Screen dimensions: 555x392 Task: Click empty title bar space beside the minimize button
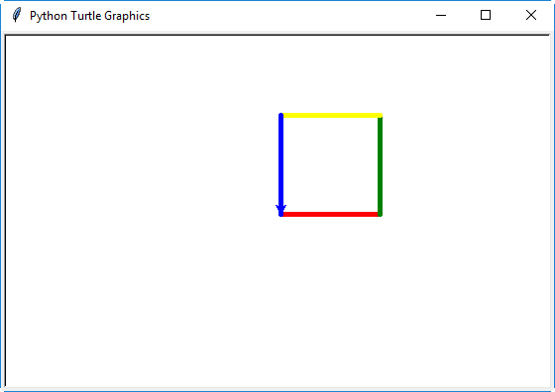tap(283, 15)
